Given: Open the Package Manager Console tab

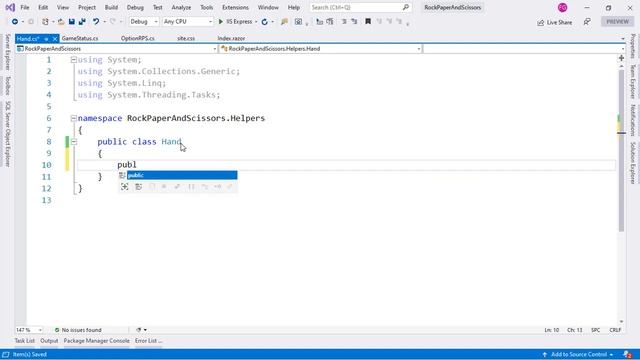Looking at the screenshot, I should (x=96, y=341).
